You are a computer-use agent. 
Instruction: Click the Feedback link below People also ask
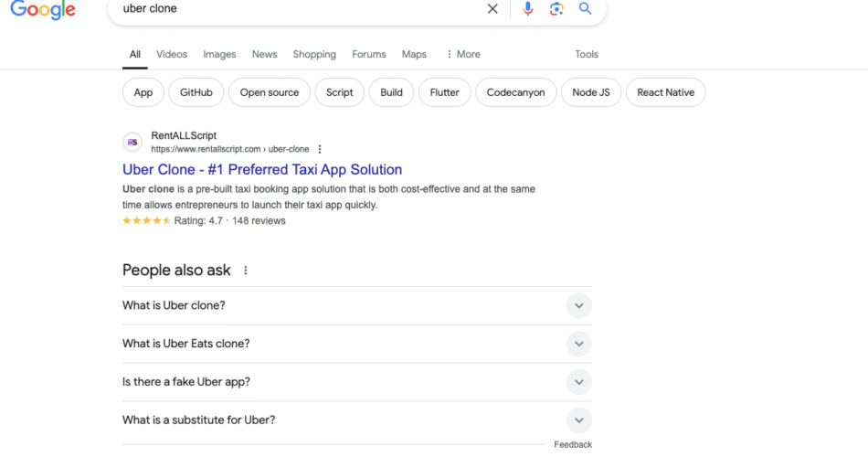[573, 445]
